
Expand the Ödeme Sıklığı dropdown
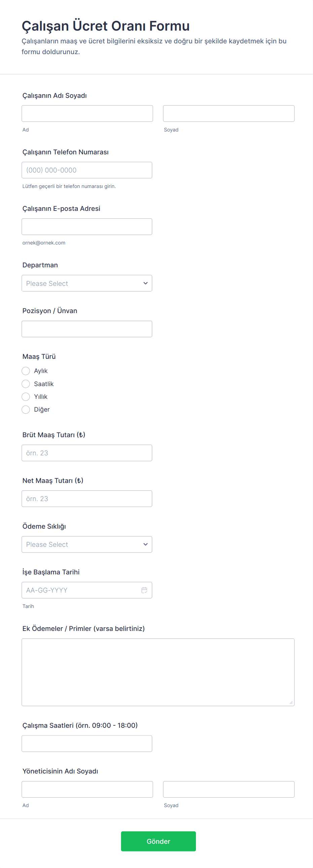87,544
